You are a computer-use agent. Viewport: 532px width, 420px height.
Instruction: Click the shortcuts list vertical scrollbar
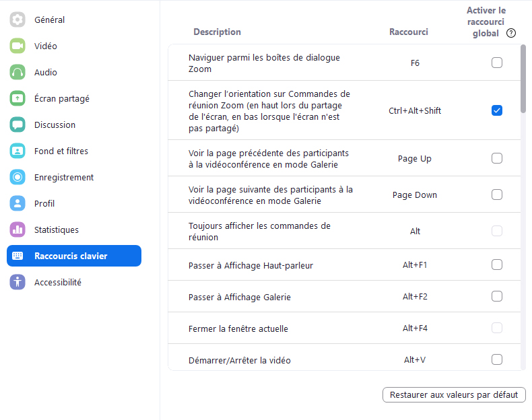(523, 77)
